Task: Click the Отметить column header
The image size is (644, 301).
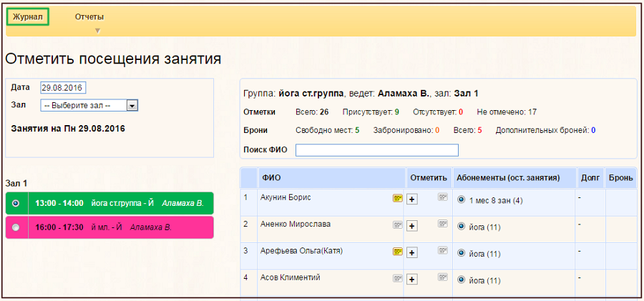Action: pos(429,178)
